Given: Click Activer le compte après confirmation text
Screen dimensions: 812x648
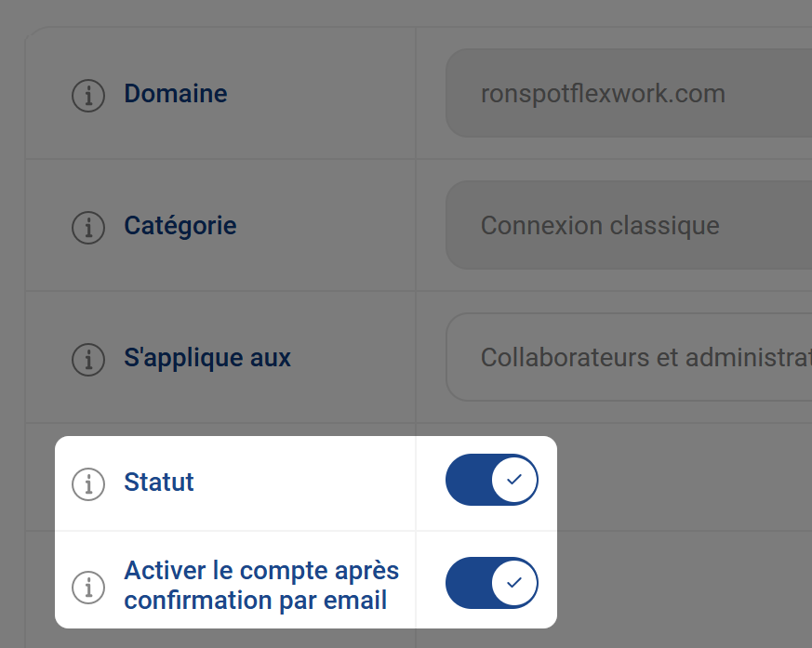Looking at the screenshot, I should (x=260, y=582).
